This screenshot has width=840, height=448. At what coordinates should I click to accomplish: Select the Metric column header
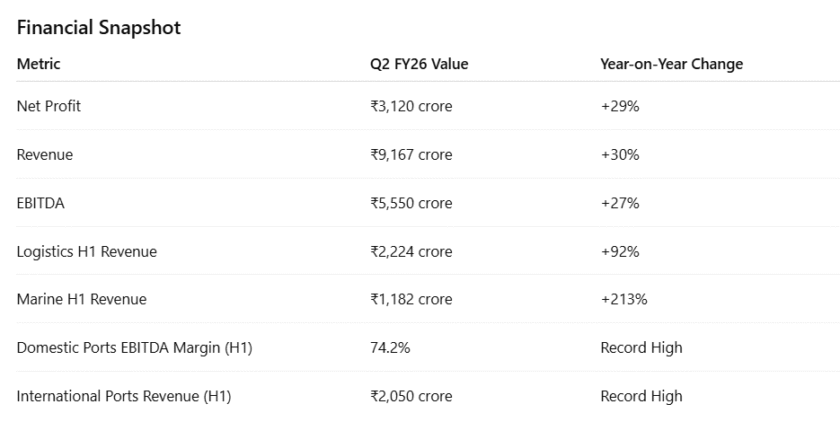[39, 65]
